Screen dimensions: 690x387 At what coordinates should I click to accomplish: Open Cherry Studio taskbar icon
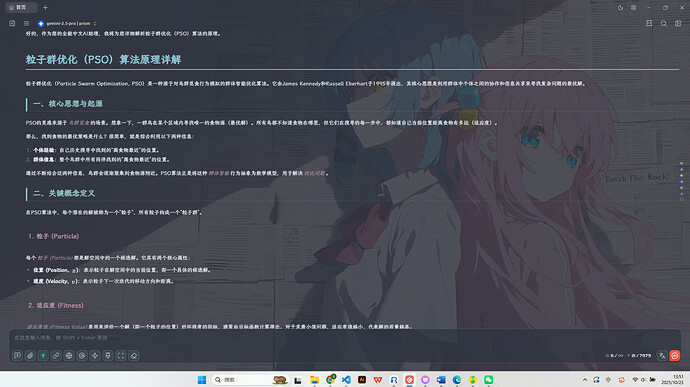(410, 380)
